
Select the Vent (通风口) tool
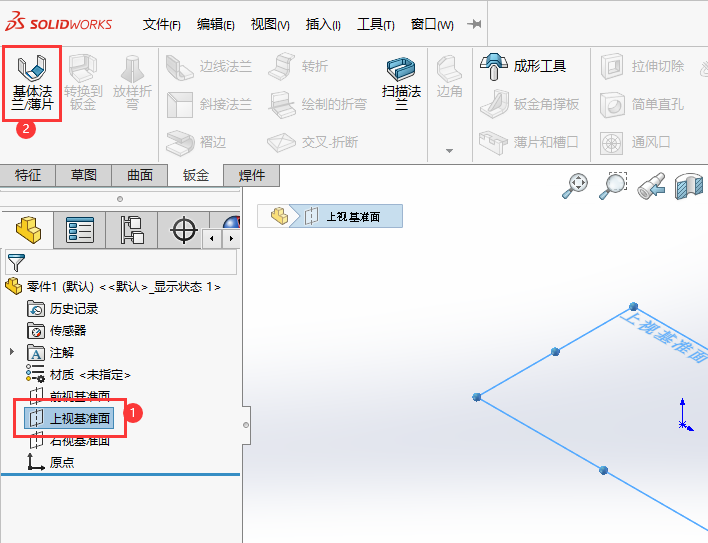[x=635, y=143]
